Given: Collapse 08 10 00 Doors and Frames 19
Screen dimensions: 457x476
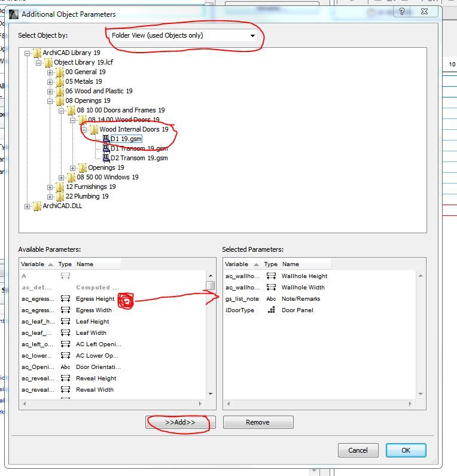Looking at the screenshot, I should click(x=62, y=111).
